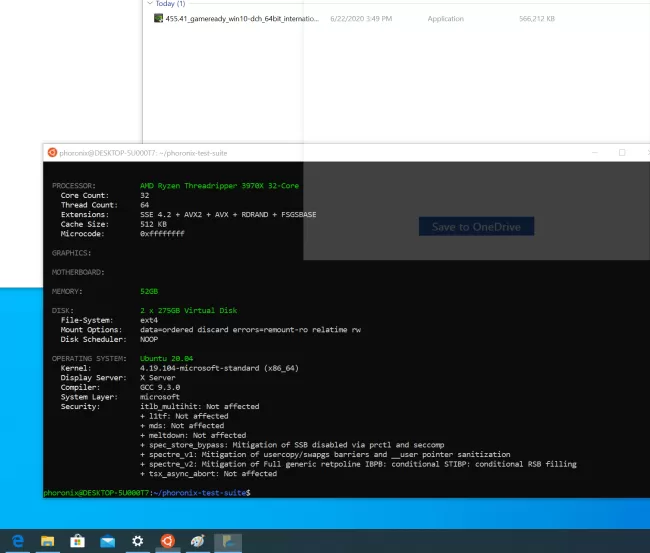Click the mds: Not affected line
Screen dimensions: 650x553
182,426
